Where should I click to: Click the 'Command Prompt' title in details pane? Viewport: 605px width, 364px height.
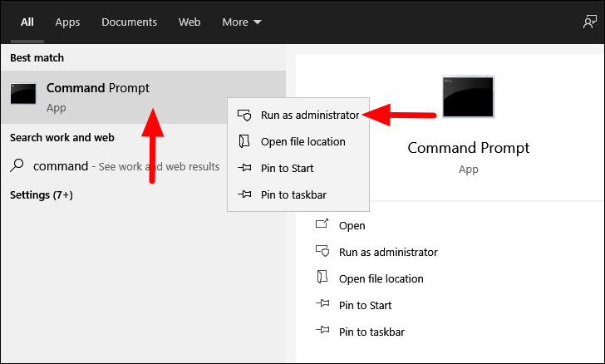(x=469, y=148)
